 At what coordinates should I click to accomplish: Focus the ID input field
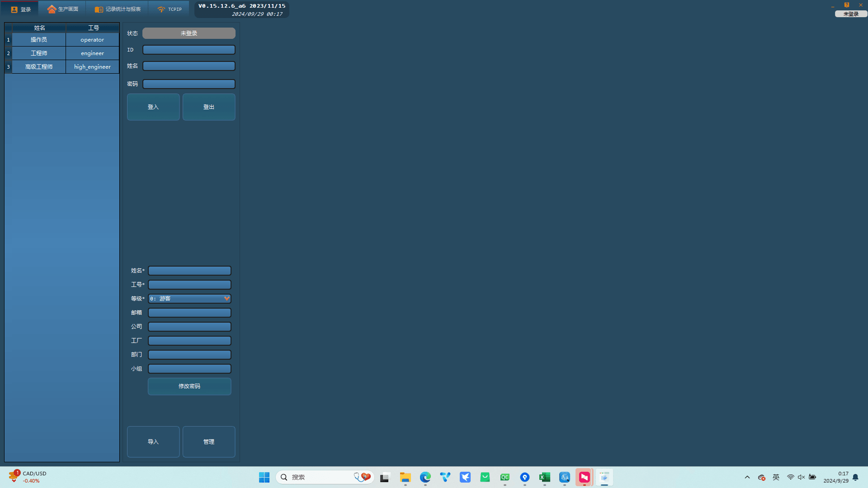tap(189, 50)
